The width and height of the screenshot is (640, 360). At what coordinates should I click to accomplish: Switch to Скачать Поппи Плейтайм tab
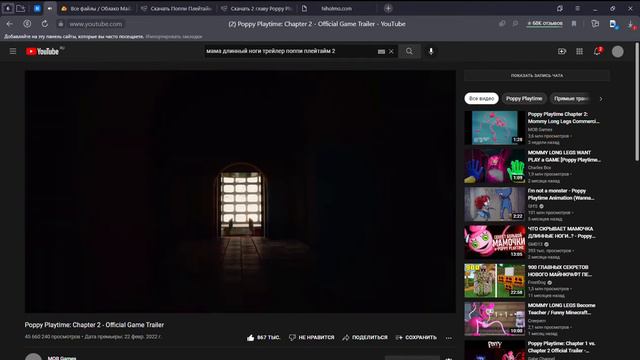pos(176,8)
